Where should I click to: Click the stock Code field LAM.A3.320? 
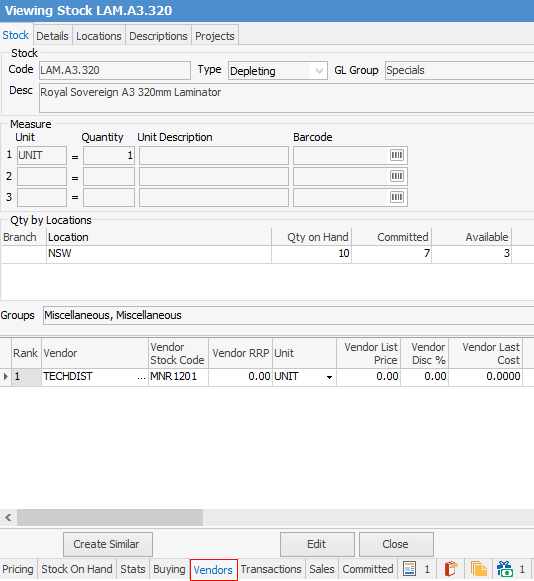click(115, 70)
